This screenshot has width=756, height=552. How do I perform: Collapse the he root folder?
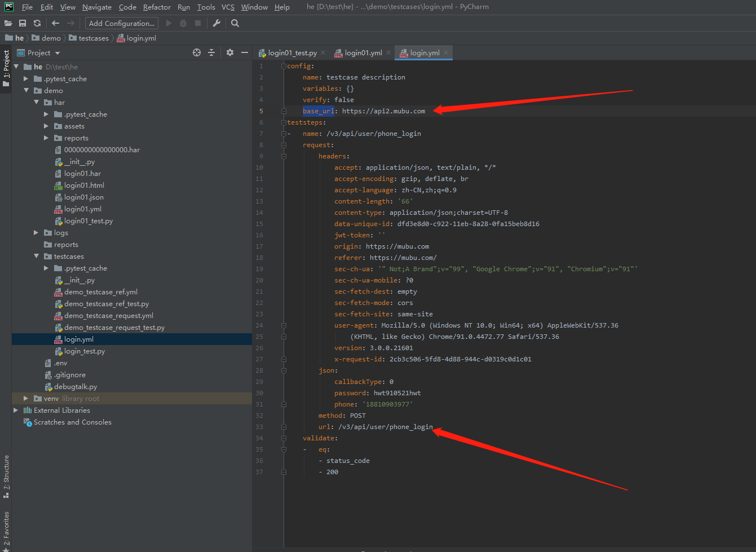click(x=16, y=67)
